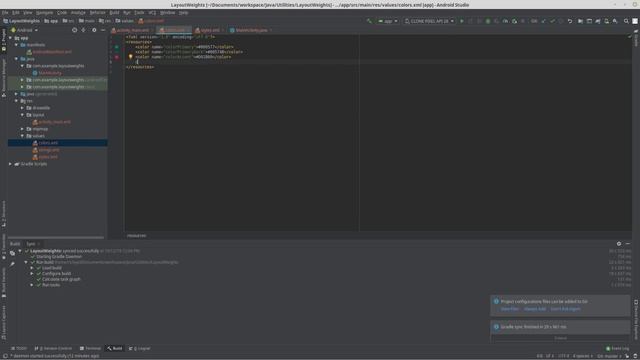Open the AVD Manager toolbar icon
Screen dimensions: 640x360
607,21
